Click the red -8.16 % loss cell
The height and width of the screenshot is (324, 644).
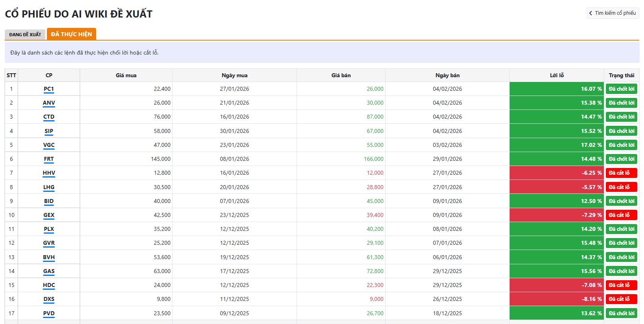point(557,299)
